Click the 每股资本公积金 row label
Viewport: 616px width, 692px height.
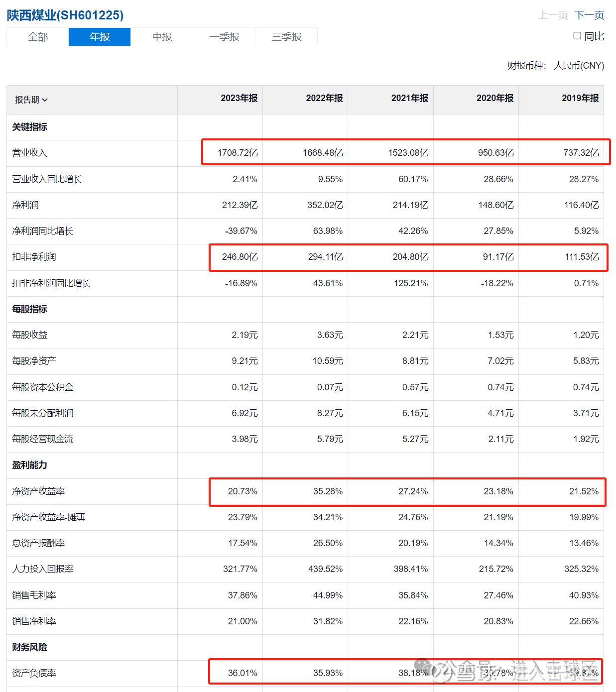coord(43,387)
